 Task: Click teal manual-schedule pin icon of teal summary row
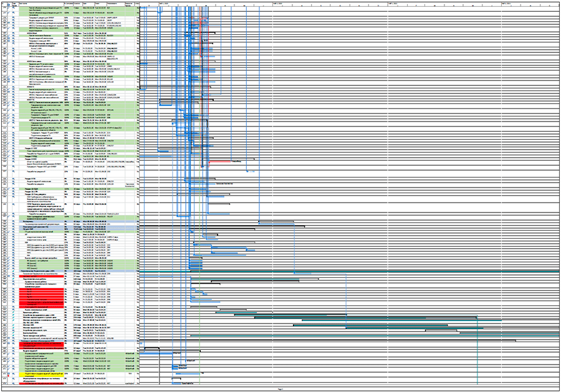coord(13,272)
